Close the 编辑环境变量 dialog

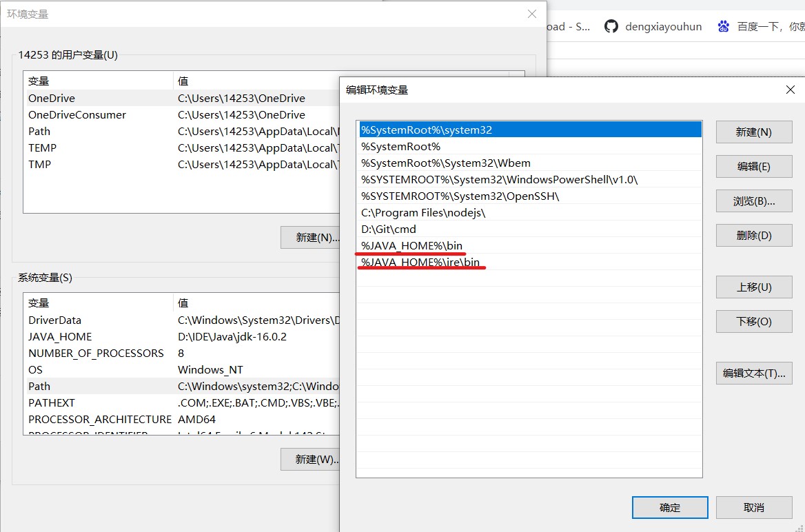[790, 90]
